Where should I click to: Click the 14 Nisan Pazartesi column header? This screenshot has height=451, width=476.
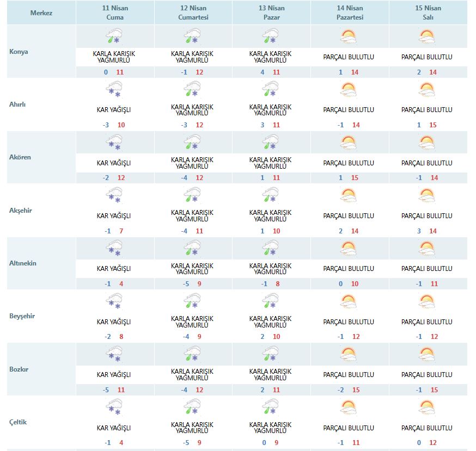[x=349, y=13]
